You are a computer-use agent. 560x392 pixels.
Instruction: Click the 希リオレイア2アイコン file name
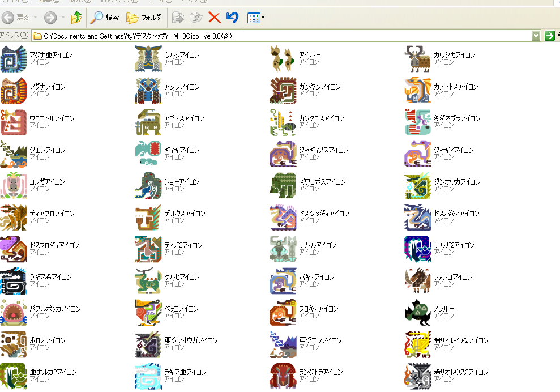pos(461,340)
